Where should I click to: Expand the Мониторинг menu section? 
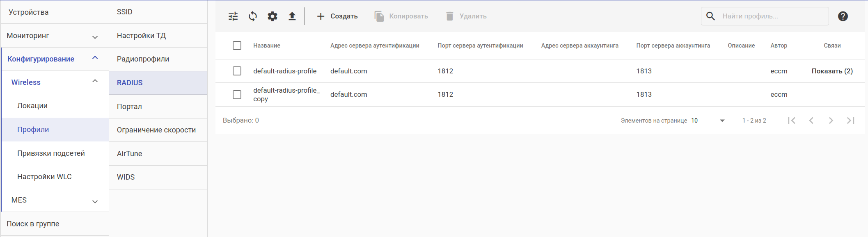95,36
